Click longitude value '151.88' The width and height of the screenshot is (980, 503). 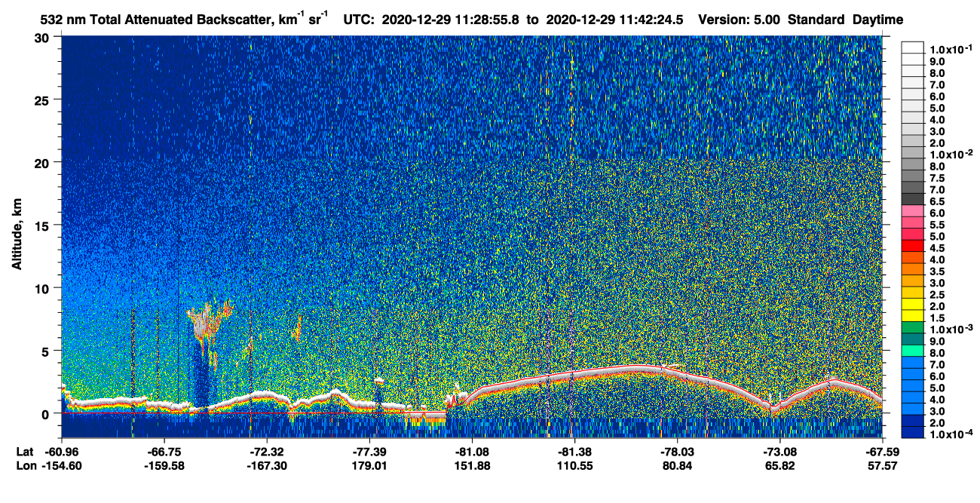pos(472,466)
